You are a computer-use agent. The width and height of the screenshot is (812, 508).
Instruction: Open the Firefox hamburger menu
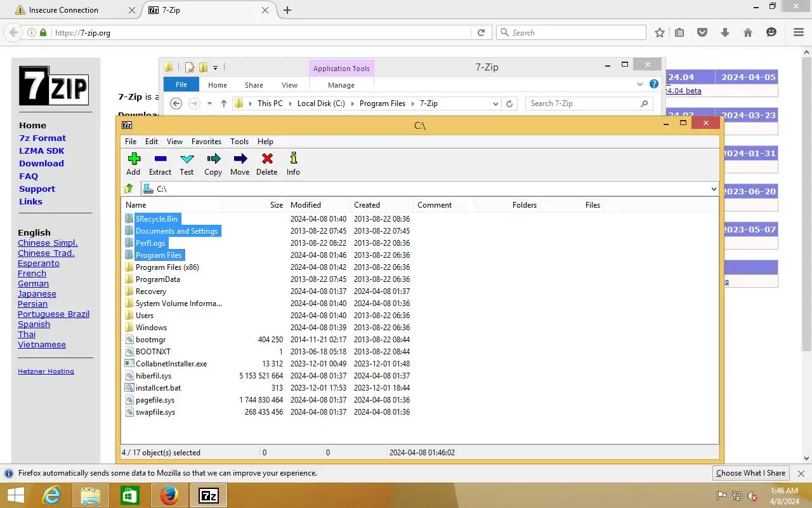click(x=799, y=32)
